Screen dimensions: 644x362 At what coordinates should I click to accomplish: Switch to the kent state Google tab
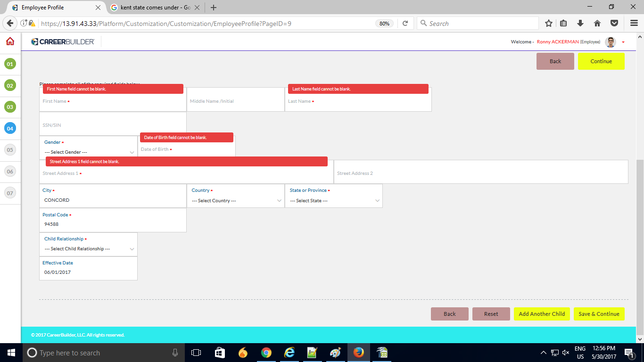[x=151, y=8]
